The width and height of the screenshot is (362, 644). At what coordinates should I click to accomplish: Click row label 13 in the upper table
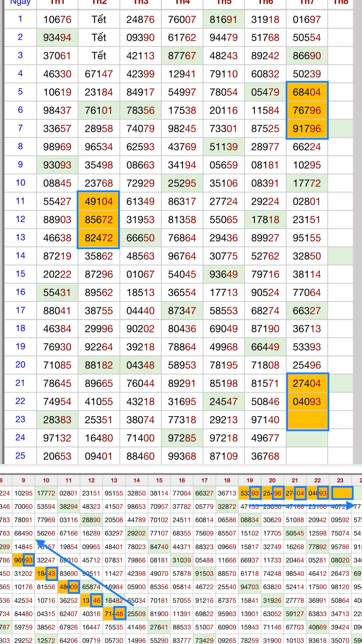(x=20, y=237)
